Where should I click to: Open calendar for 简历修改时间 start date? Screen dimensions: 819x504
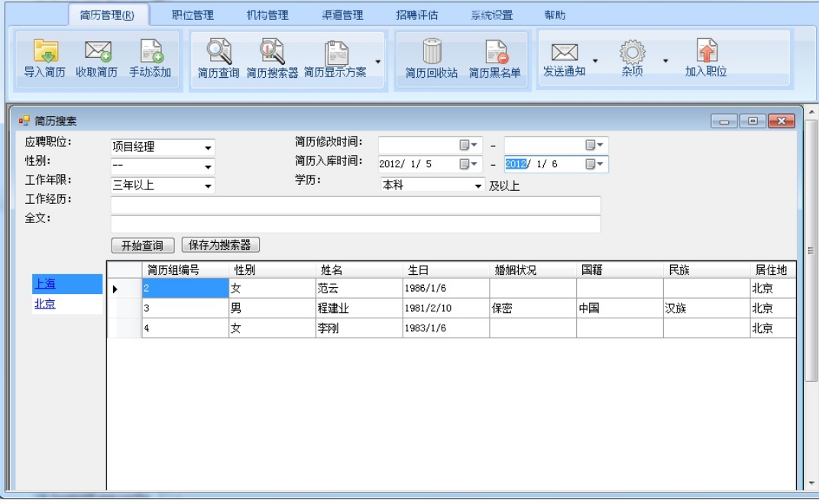[x=468, y=144]
